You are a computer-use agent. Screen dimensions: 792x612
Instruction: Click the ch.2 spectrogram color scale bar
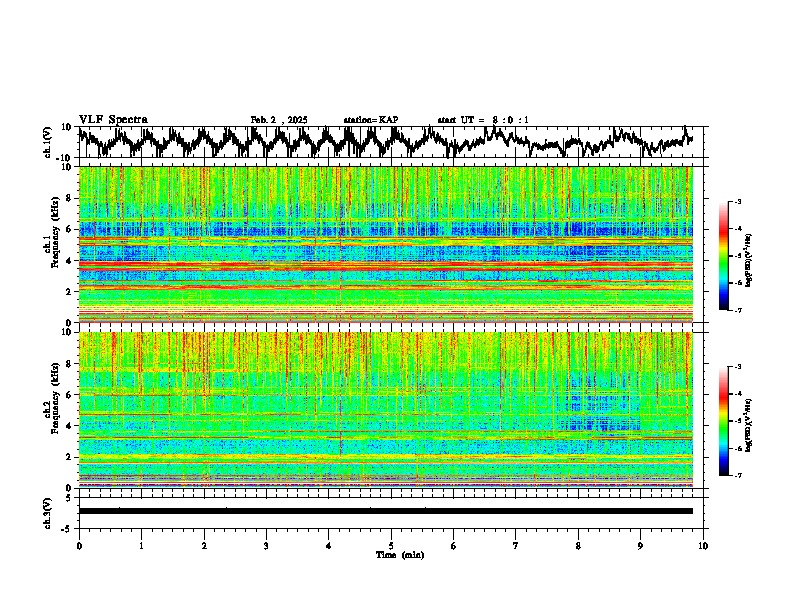[x=723, y=421]
